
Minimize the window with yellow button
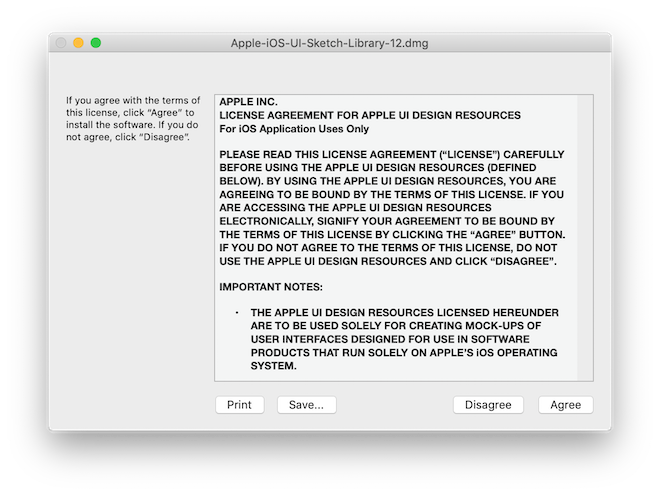[78, 43]
